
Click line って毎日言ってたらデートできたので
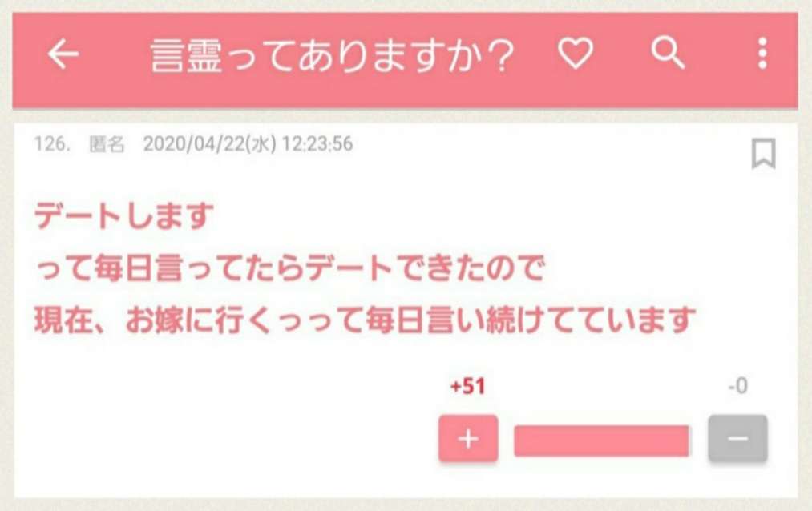tap(290, 268)
